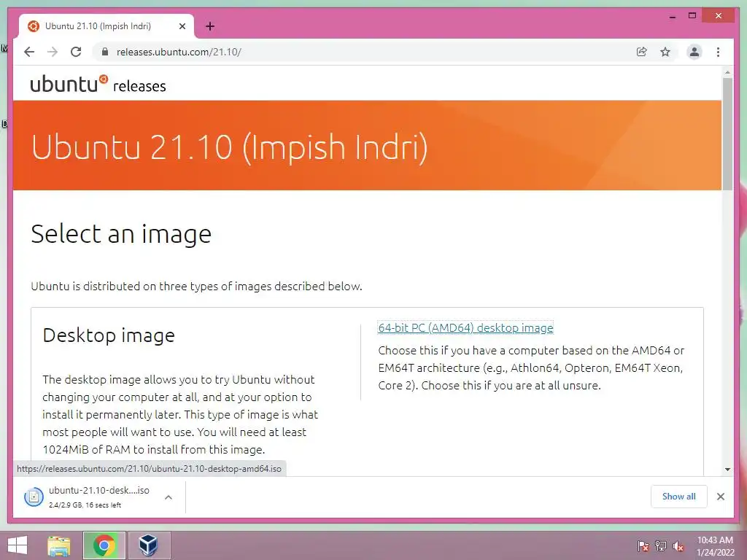Click the '2.4/2.9 GB, 16 secs left' status text
Viewport: 747px width, 560px height.
[x=85, y=505]
